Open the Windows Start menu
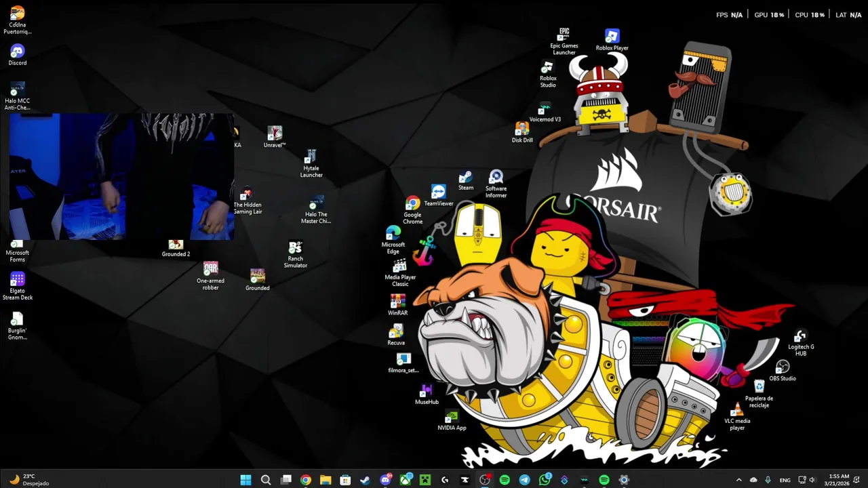 coord(245,480)
